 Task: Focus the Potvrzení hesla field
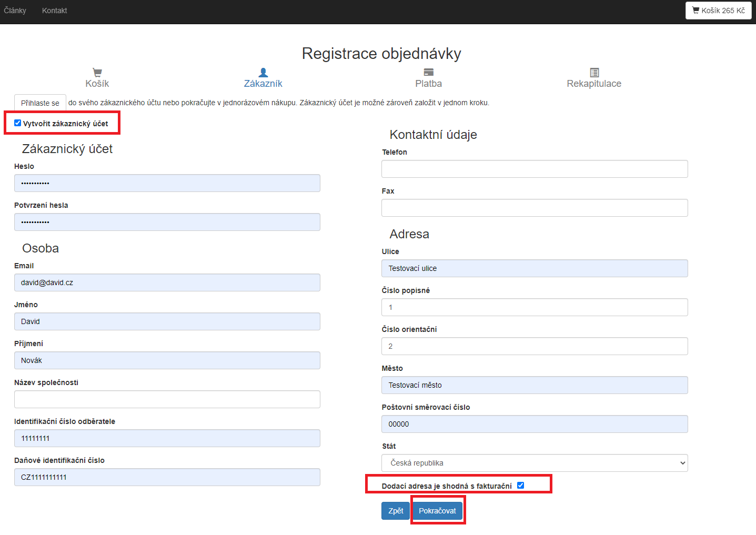point(167,222)
